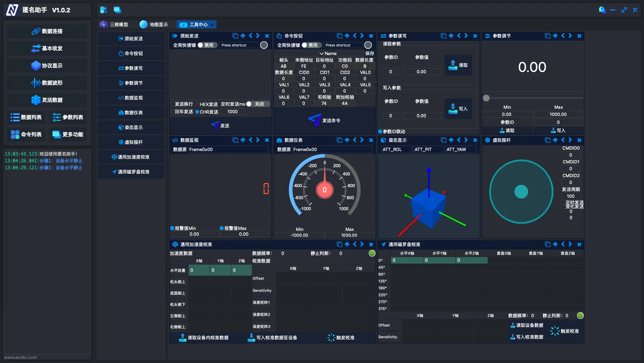
Task: Move the 虚拟摇杆 panel up with its arrow
Action: tap(555, 140)
